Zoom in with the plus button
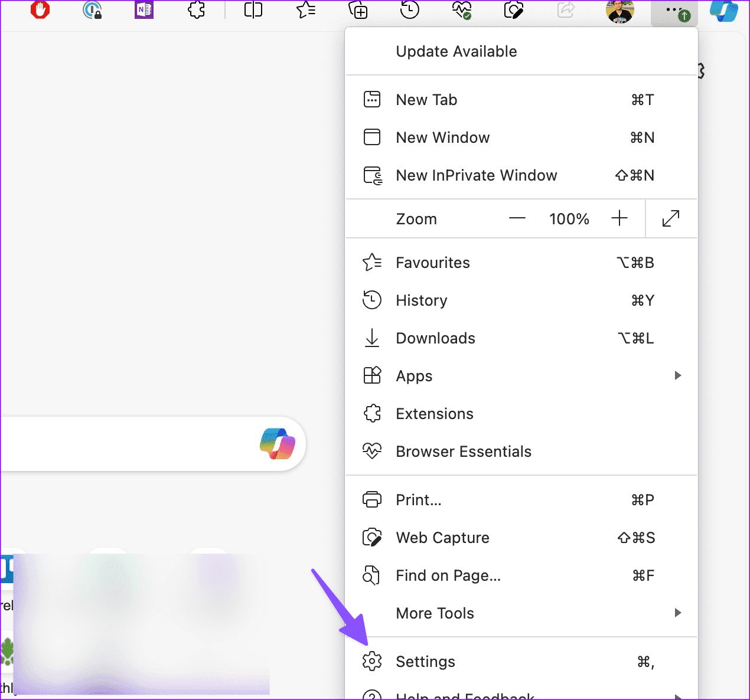This screenshot has width=750, height=700. [x=619, y=218]
